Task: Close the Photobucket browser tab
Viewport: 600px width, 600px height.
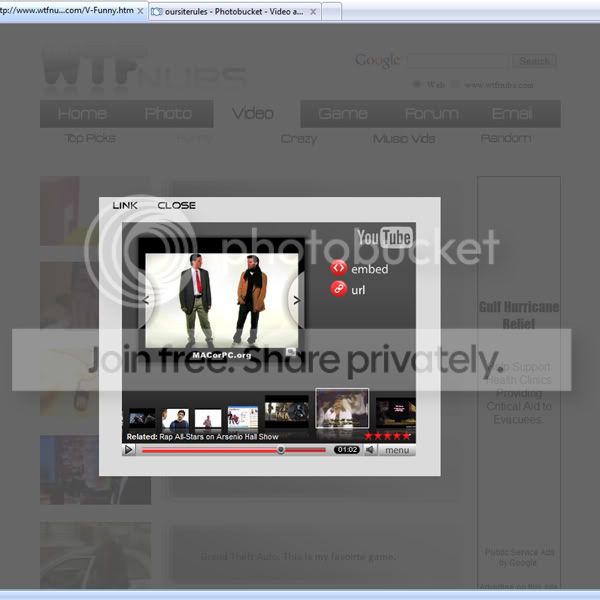Action: pyautogui.click(x=313, y=12)
